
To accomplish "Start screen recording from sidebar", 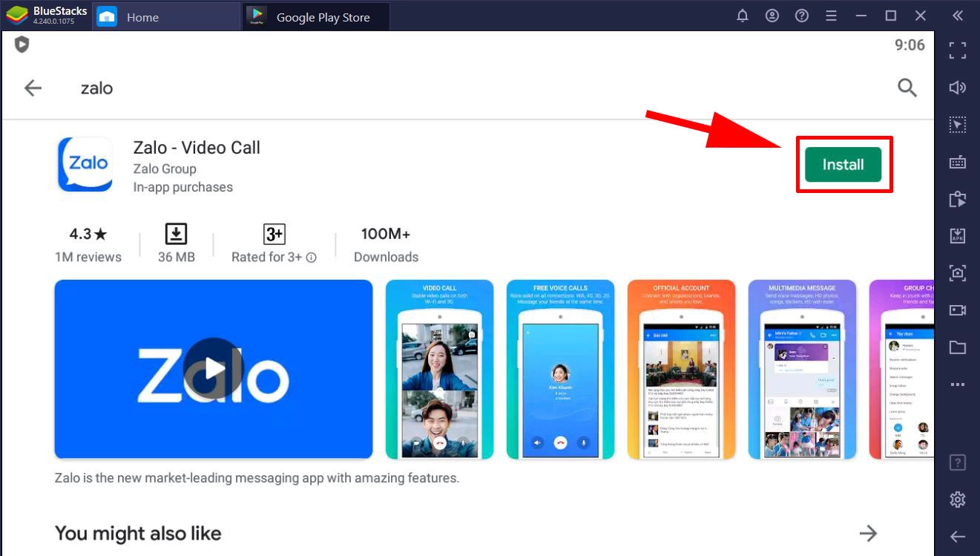I will 958,310.
